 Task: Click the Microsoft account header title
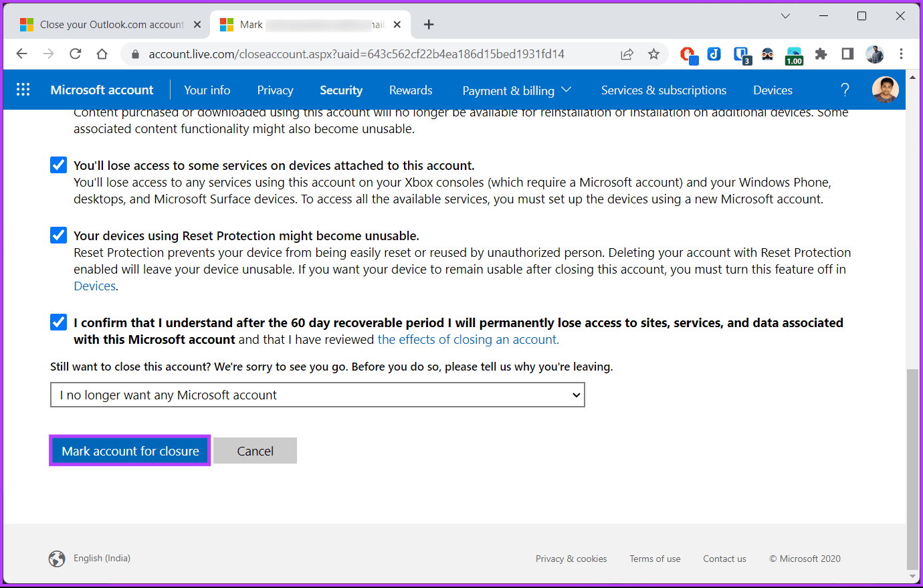tap(102, 90)
